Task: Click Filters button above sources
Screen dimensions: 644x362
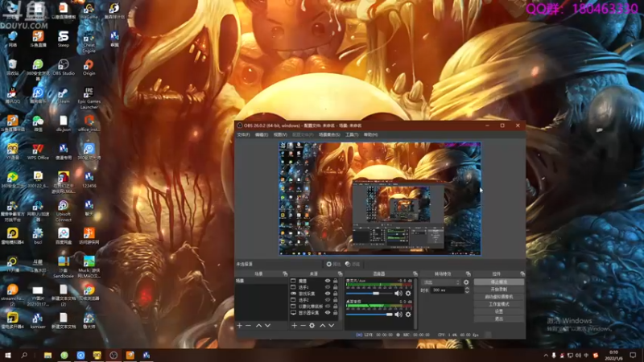Action: tap(353, 265)
